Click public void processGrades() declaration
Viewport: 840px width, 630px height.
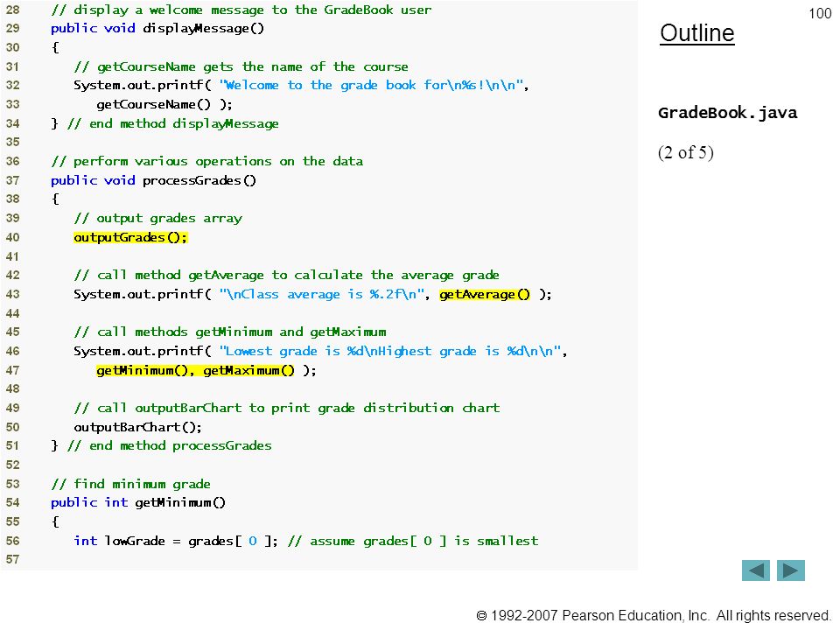click(x=154, y=180)
